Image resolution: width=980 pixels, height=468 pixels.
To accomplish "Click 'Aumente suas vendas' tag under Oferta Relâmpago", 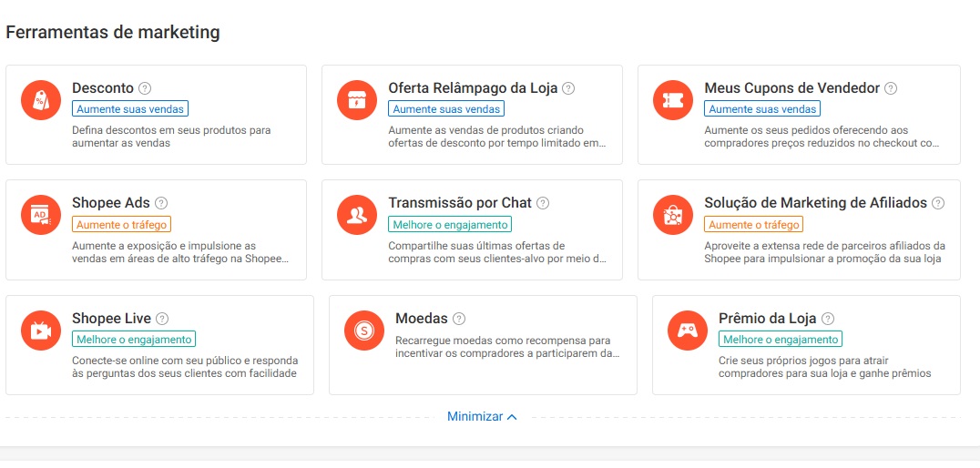I will coord(446,108).
